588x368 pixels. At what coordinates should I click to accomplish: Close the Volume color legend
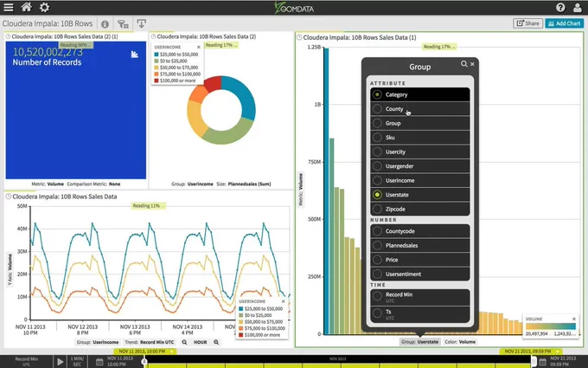tap(574, 320)
